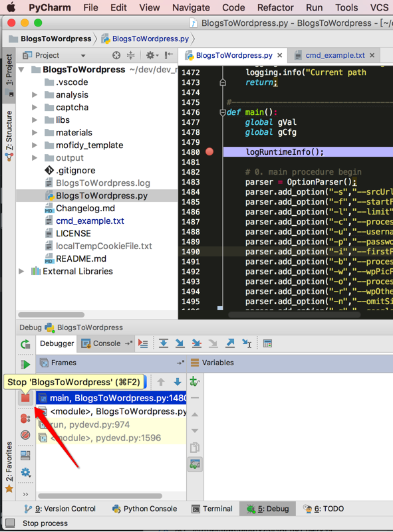This screenshot has height=532, width=393.
Task: Open the Terminal tool window
Action: [x=212, y=509]
